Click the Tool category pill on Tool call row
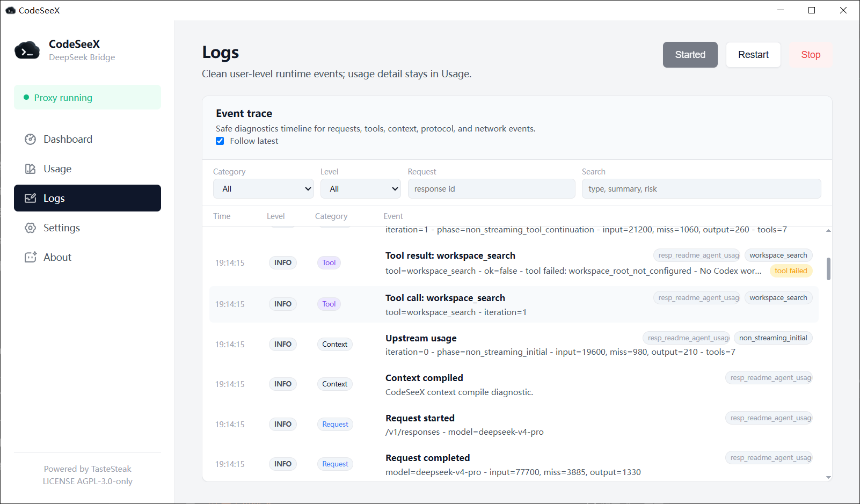This screenshot has height=504, width=860. [x=329, y=304]
